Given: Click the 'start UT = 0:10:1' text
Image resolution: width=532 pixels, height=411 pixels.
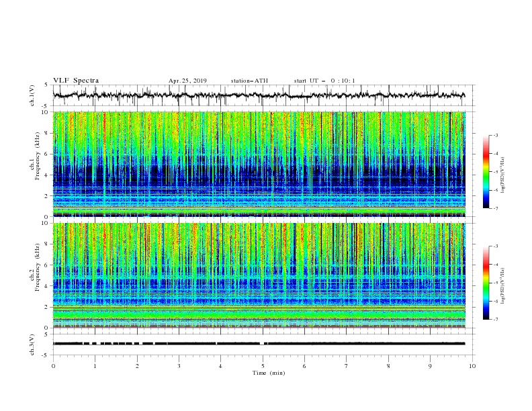Looking at the screenshot, I should tap(324, 81).
